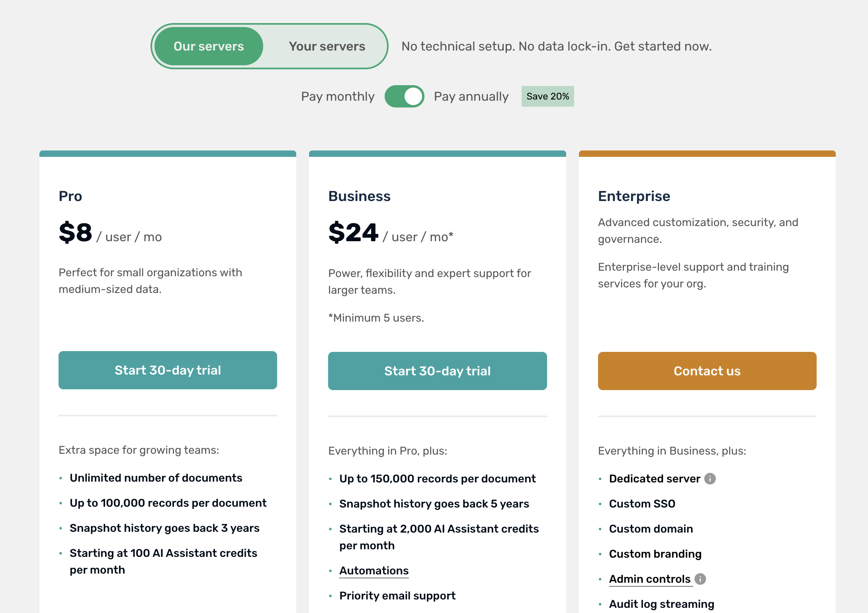Switch to the Your servers option

327,46
